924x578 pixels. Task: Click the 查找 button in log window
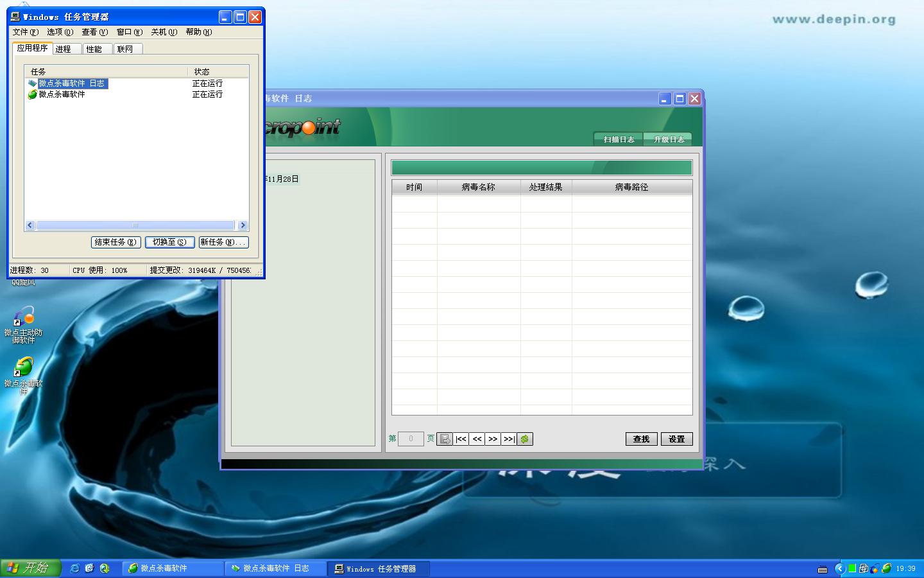click(x=642, y=439)
